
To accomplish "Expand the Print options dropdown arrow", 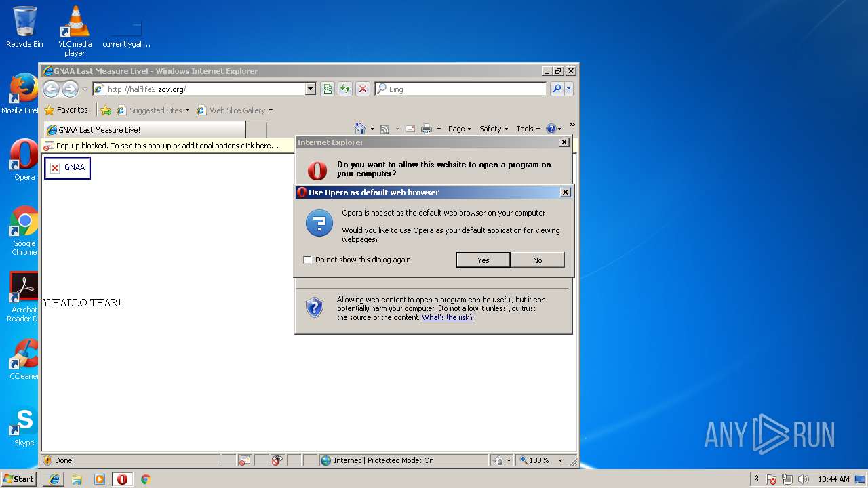I will (x=439, y=129).
